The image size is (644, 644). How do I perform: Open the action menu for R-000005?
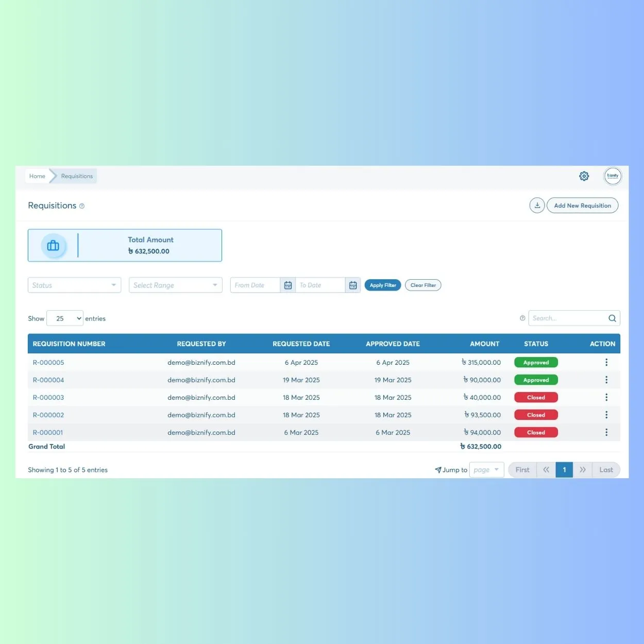(x=606, y=362)
